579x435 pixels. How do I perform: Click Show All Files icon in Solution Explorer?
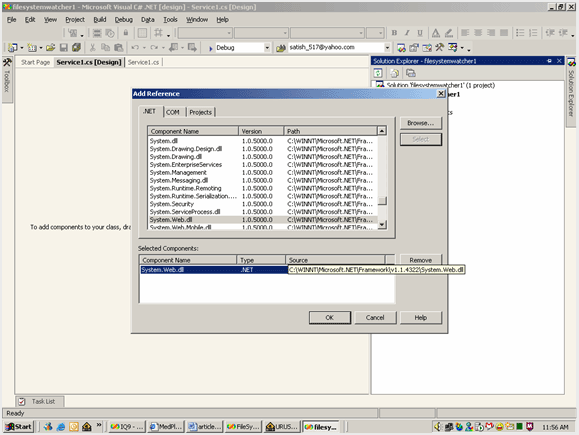pyautogui.click(x=394, y=73)
